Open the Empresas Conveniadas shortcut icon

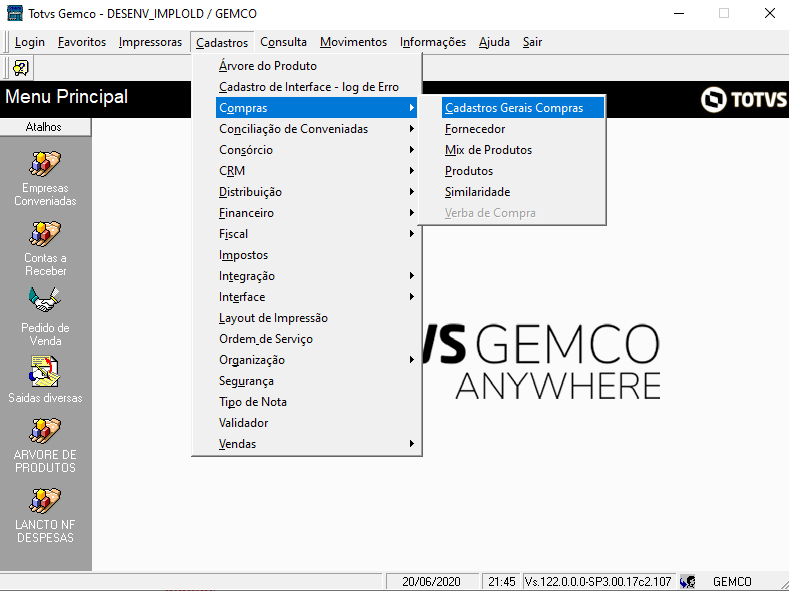coord(45,163)
